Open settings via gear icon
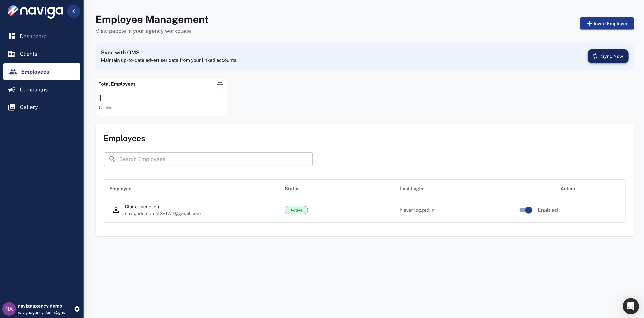The image size is (644, 318). click(x=77, y=309)
